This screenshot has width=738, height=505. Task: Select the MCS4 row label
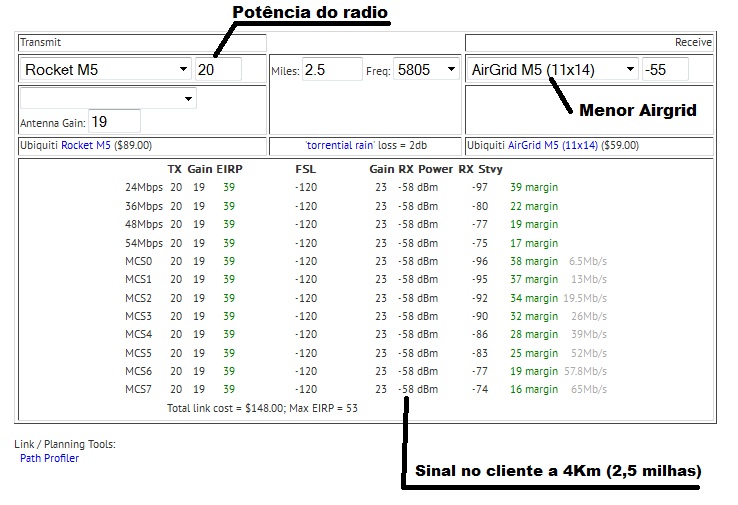pos(138,334)
